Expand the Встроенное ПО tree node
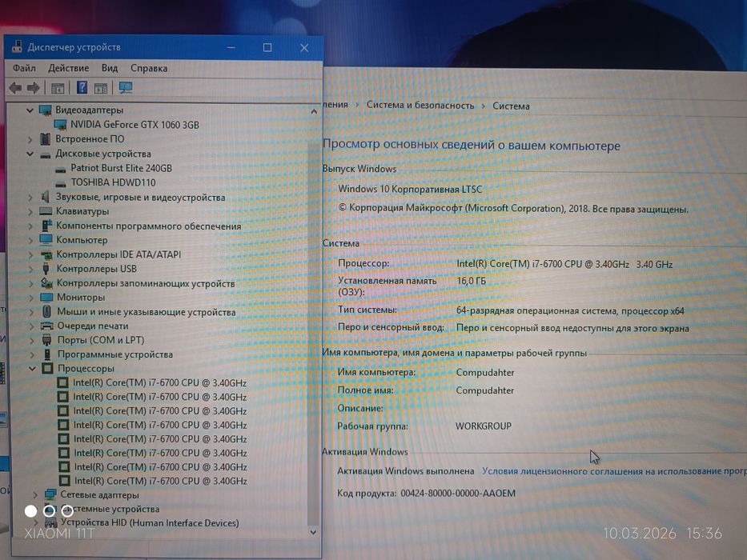 point(30,139)
